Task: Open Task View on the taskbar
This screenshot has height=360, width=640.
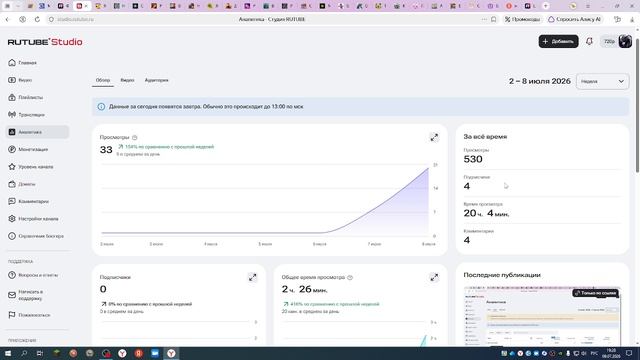Action: tap(40, 353)
